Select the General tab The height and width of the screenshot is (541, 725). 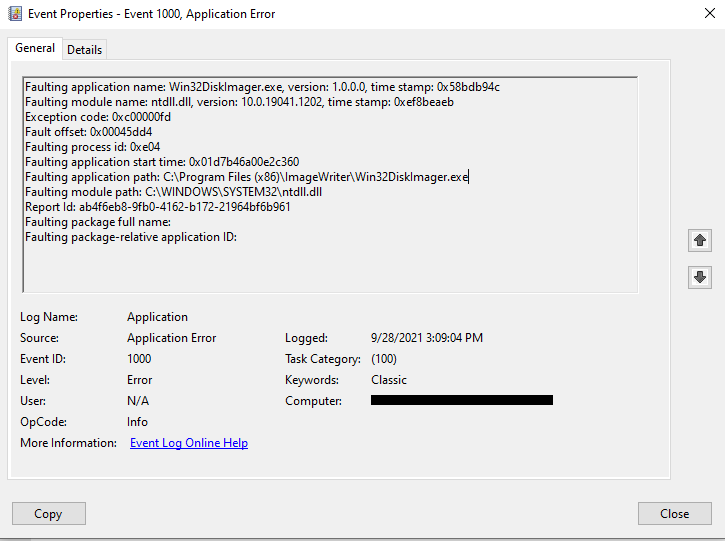(35, 48)
